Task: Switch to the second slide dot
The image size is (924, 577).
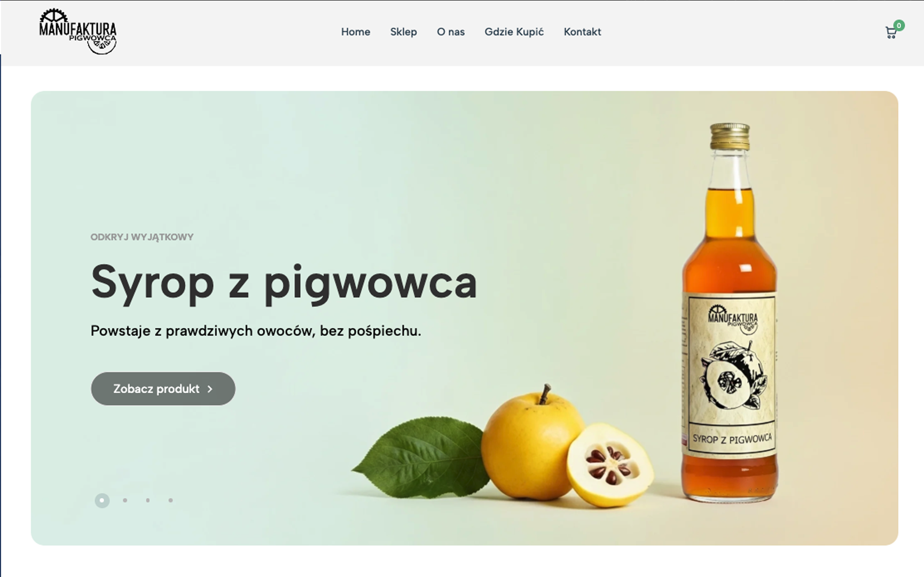Action: coord(125,501)
